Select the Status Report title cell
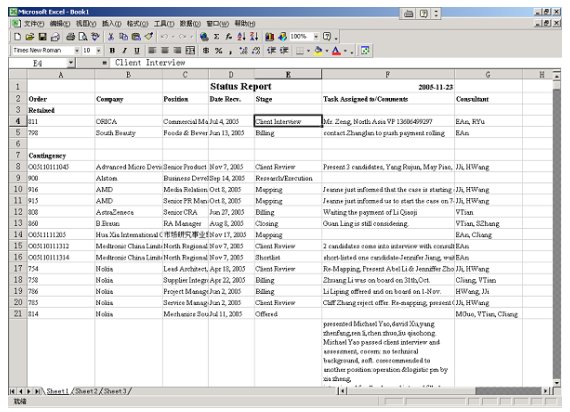This screenshot has width=570, height=412. point(241,87)
